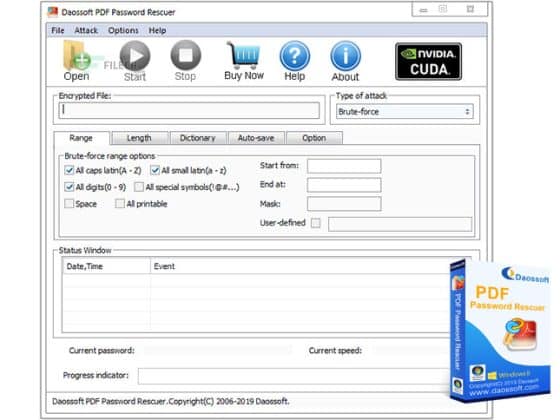
Task: Switch to the Length tab
Action: [x=140, y=138]
